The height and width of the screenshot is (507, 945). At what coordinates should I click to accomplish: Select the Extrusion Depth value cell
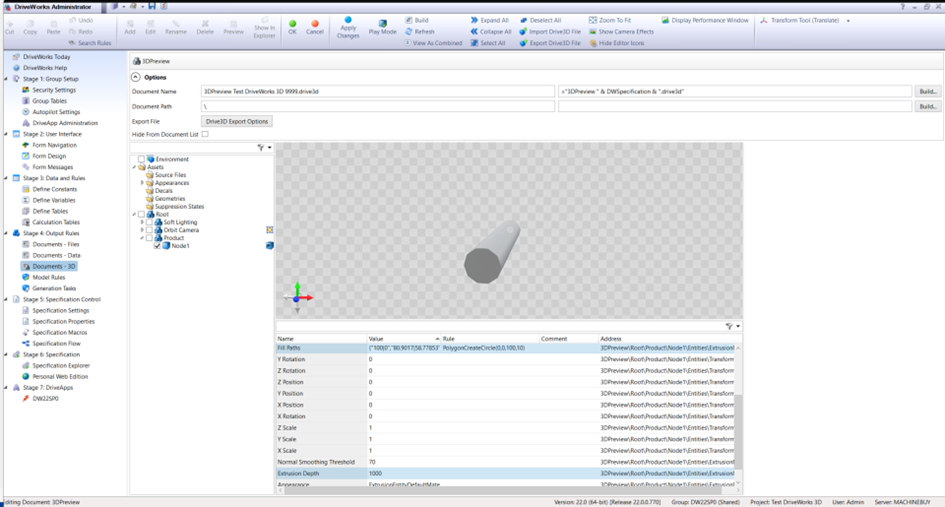pyautogui.click(x=404, y=473)
